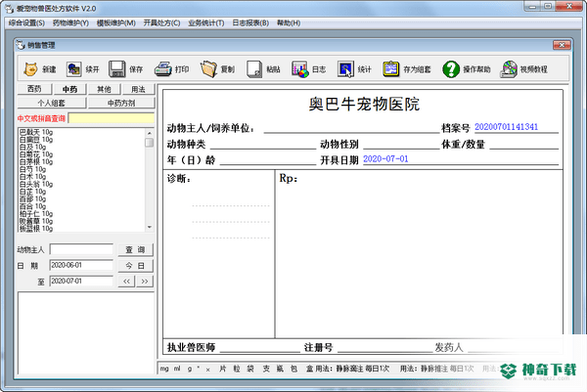Click the 粘贴 paste icon
This screenshot has height=392, width=587.
pyautogui.click(x=254, y=69)
